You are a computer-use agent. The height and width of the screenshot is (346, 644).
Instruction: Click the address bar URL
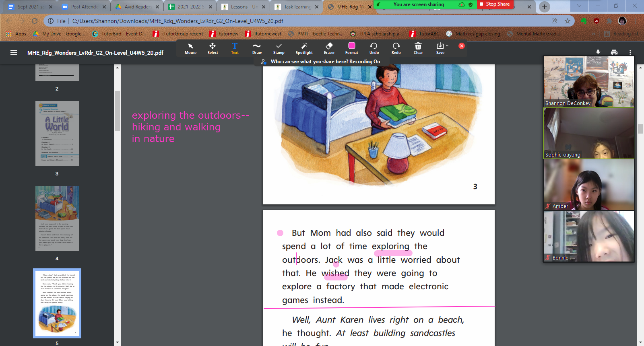tap(178, 21)
